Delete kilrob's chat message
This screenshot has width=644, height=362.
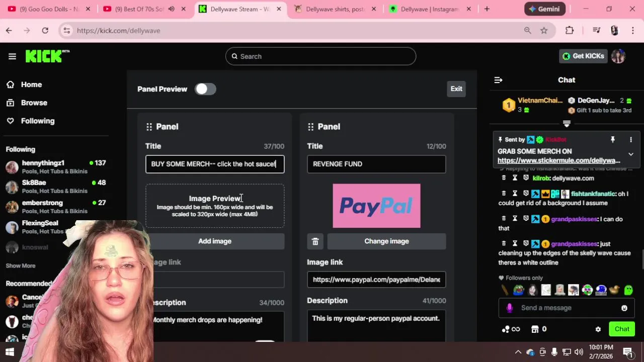pos(504,178)
